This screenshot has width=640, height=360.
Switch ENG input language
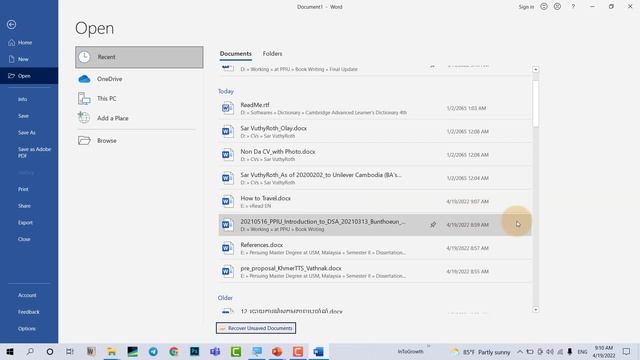point(582,352)
